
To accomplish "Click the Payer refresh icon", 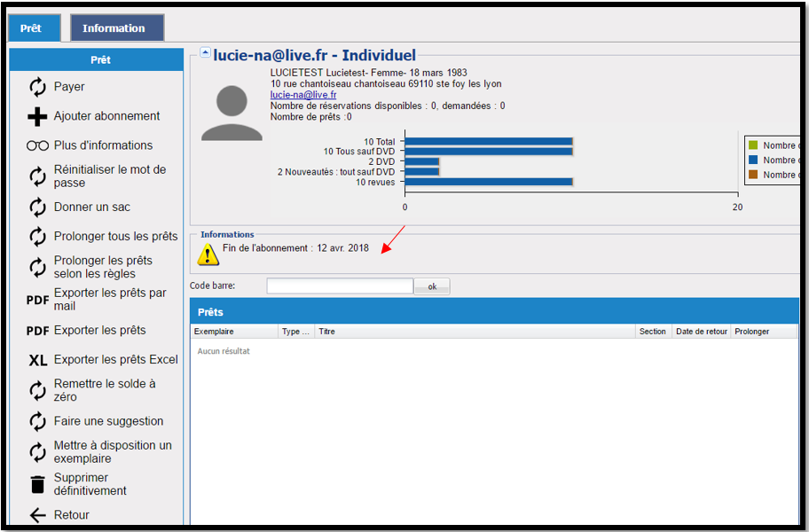I will pos(37,87).
